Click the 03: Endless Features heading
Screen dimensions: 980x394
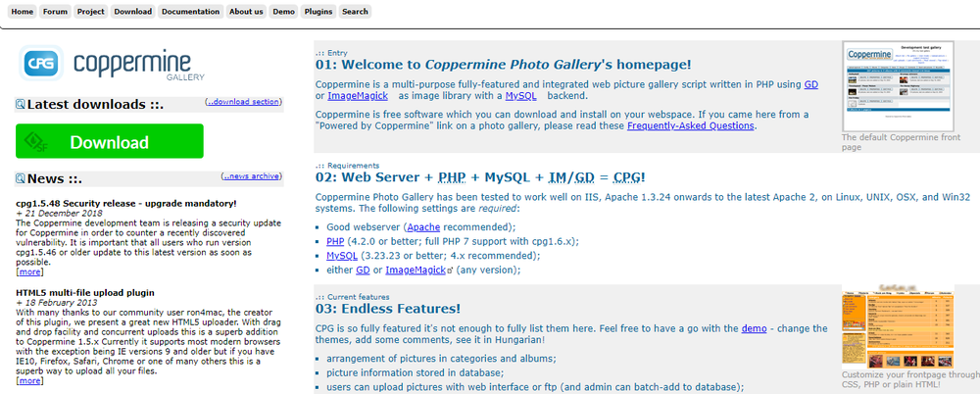[388, 309]
